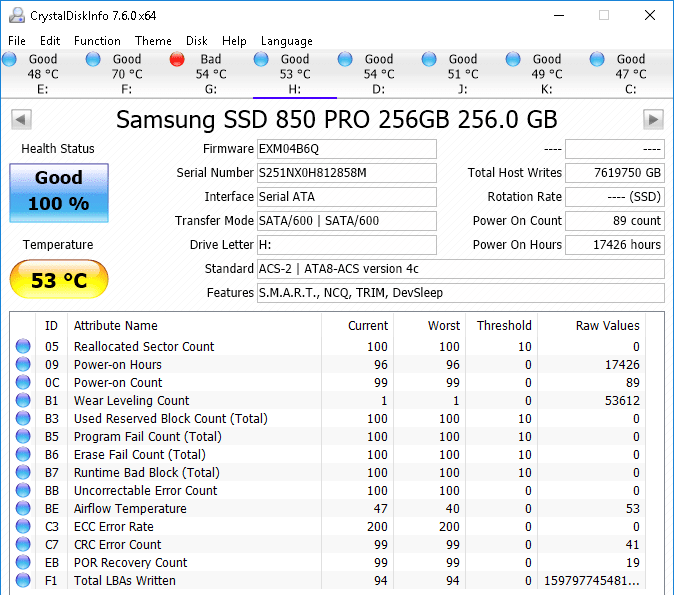Click the Current column header
The height and width of the screenshot is (595, 674).
368,325
